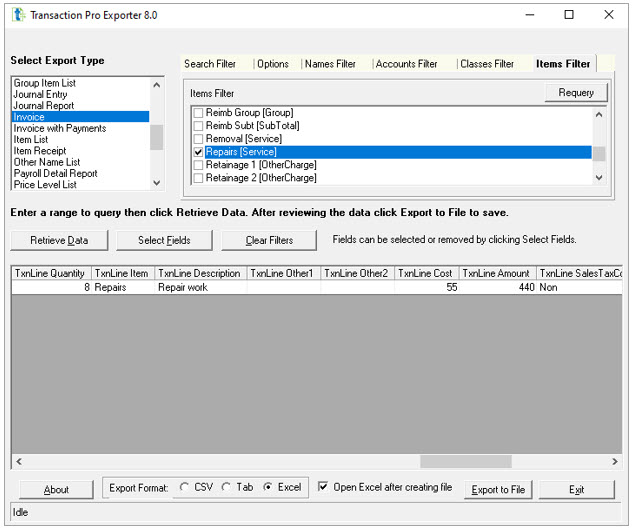Viewport: 634px width, 530px height.
Task: Check the Retainage 1 [OtherCharge] checkbox
Action: click(198, 165)
